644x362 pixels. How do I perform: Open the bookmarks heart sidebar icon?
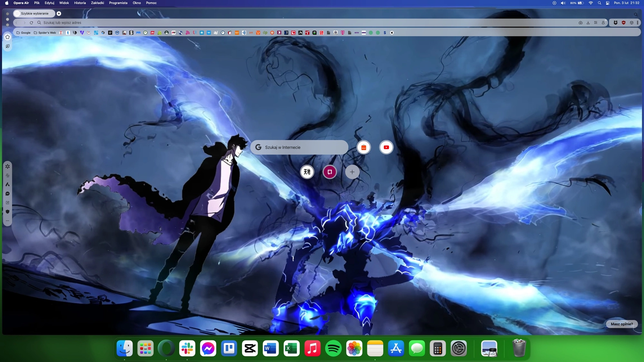[x=8, y=37]
